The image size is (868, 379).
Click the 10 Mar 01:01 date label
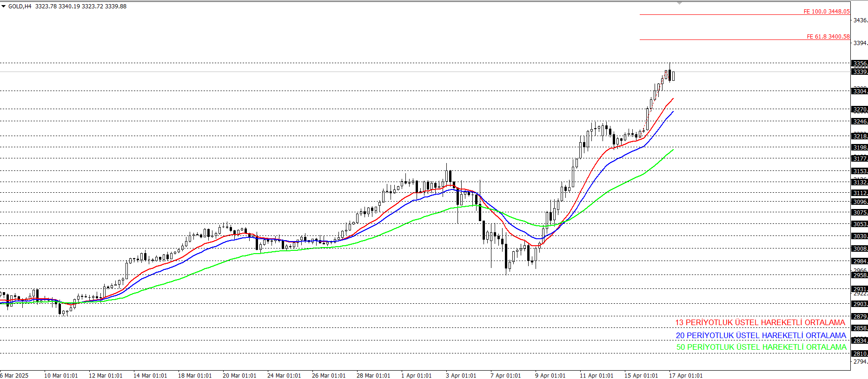[61, 375]
